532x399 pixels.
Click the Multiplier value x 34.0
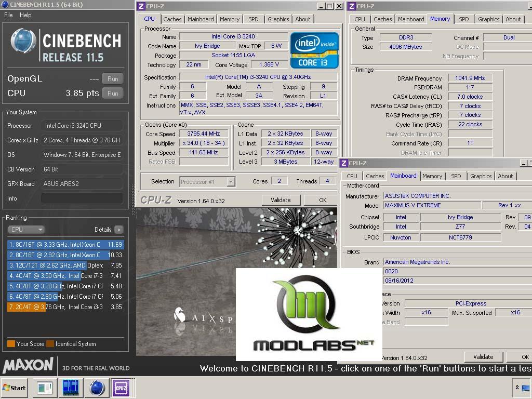click(204, 143)
